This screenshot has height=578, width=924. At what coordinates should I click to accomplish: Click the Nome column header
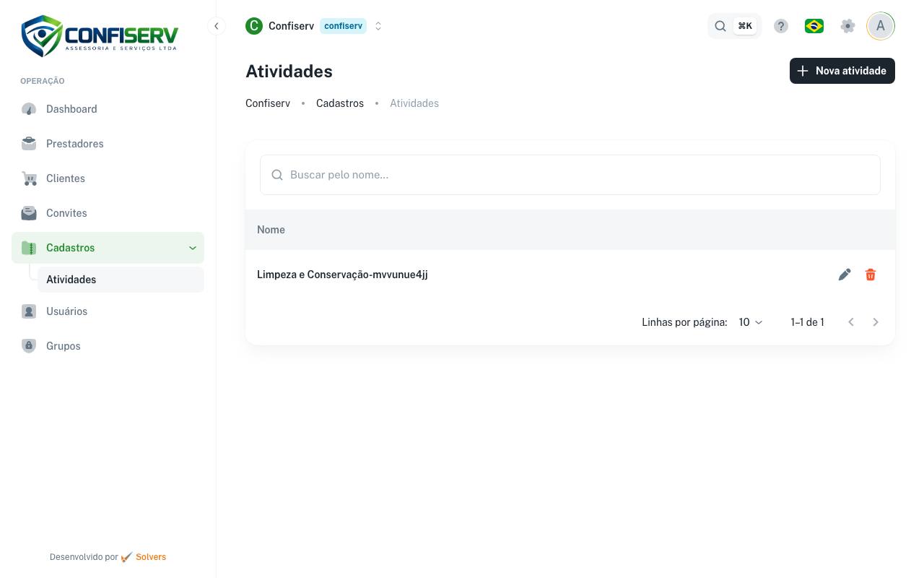(271, 230)
